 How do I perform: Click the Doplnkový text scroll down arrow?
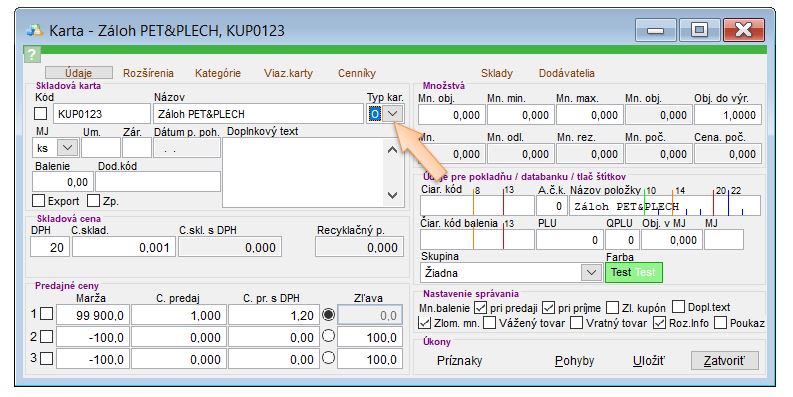pyautogui.click(x=392, y=195)
